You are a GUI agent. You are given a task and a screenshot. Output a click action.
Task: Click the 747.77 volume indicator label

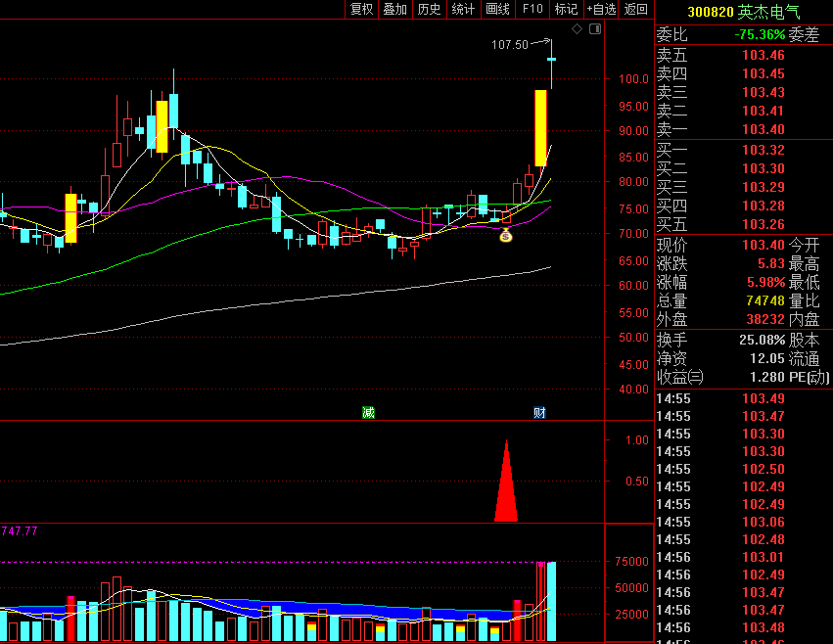click(x=20, y=531)
